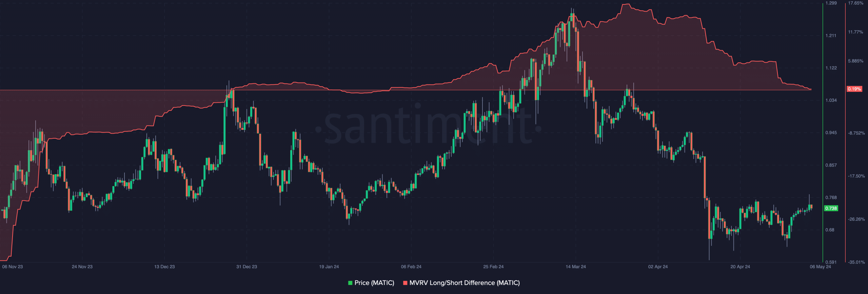868x294 pixels.
Task: Click the -8.752% MVRV axis value
Action: coord(856,133)
